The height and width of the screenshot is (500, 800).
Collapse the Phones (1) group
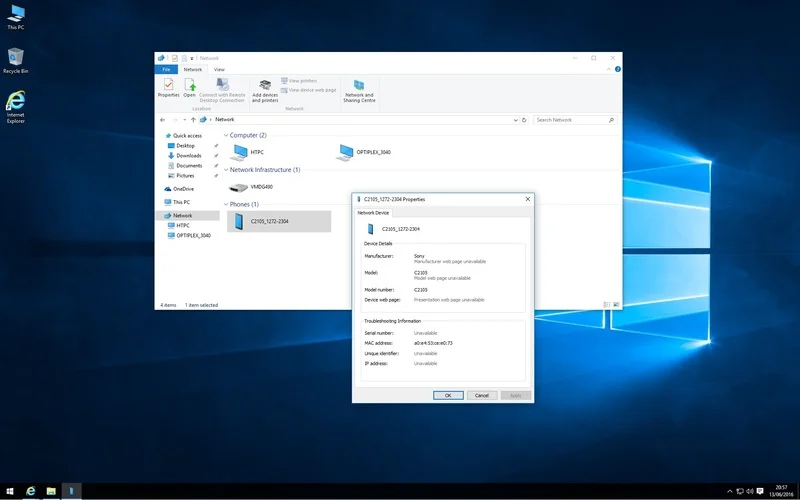point(226,204)
